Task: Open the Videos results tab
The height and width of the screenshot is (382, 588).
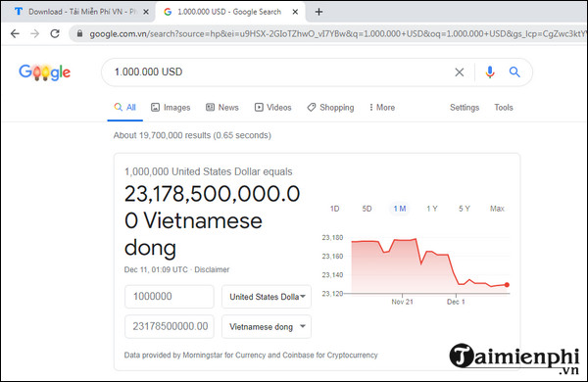Action: 272,108
